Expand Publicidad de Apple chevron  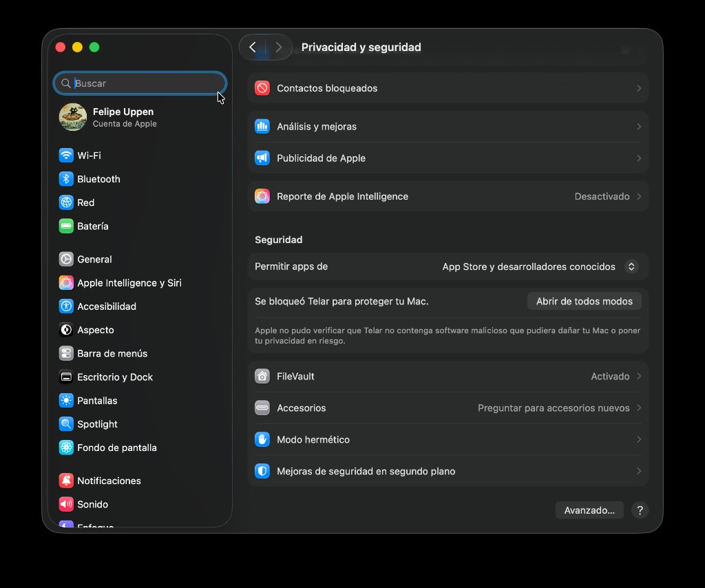[639, 158]
